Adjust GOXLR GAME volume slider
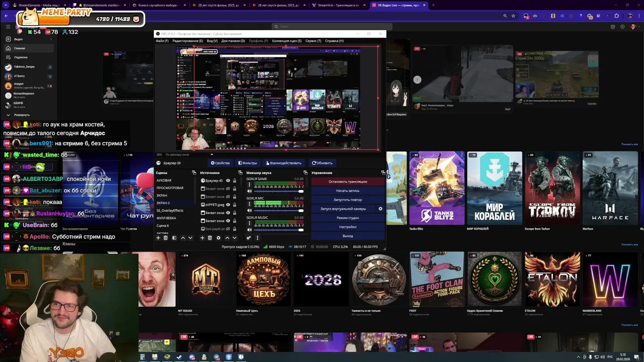 point(279,191)
